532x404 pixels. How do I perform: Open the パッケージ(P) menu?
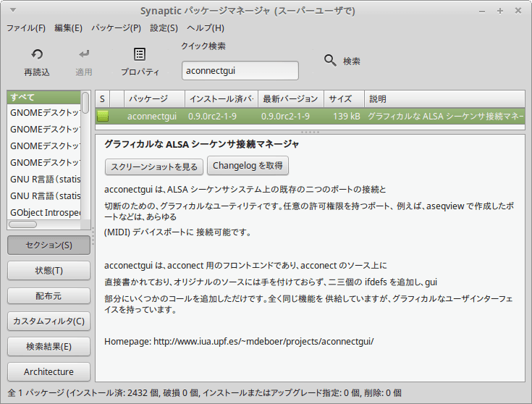tap(116, 28)
